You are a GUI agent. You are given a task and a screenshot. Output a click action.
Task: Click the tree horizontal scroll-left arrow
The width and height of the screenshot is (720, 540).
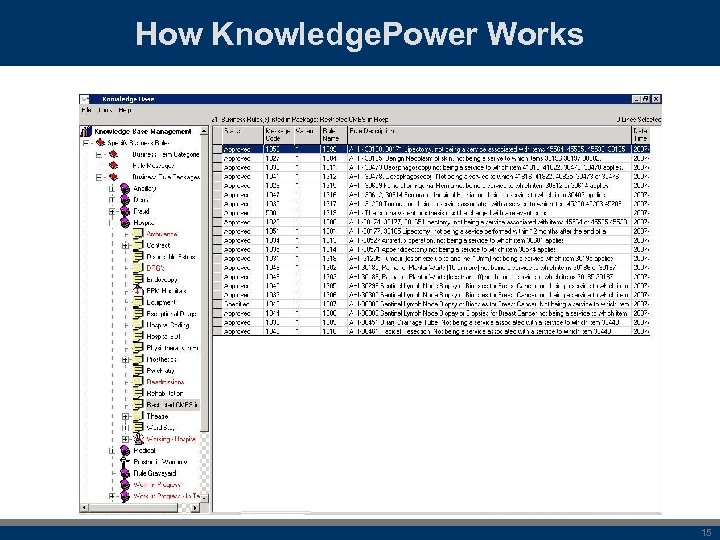84,507
